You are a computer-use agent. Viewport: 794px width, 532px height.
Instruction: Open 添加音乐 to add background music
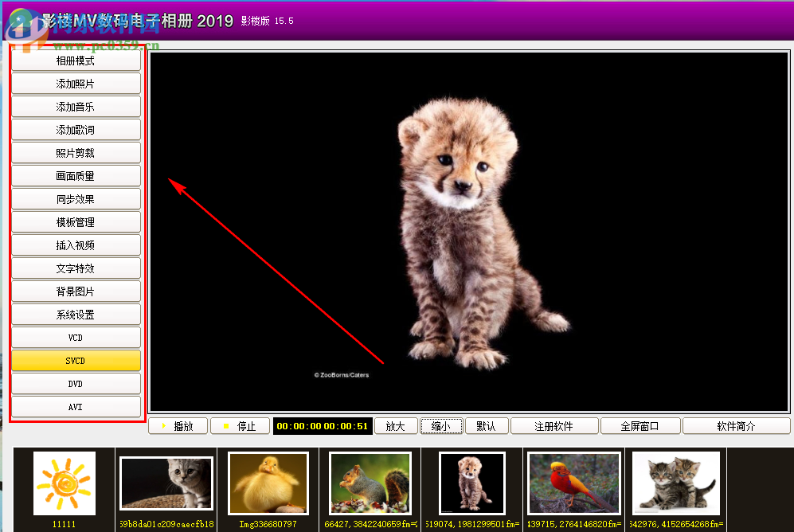76,106
